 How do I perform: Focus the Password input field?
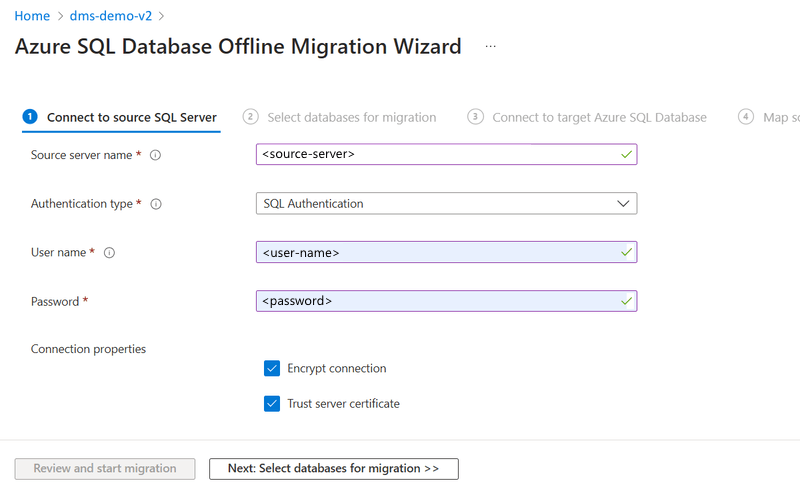(x=446, y=301)
